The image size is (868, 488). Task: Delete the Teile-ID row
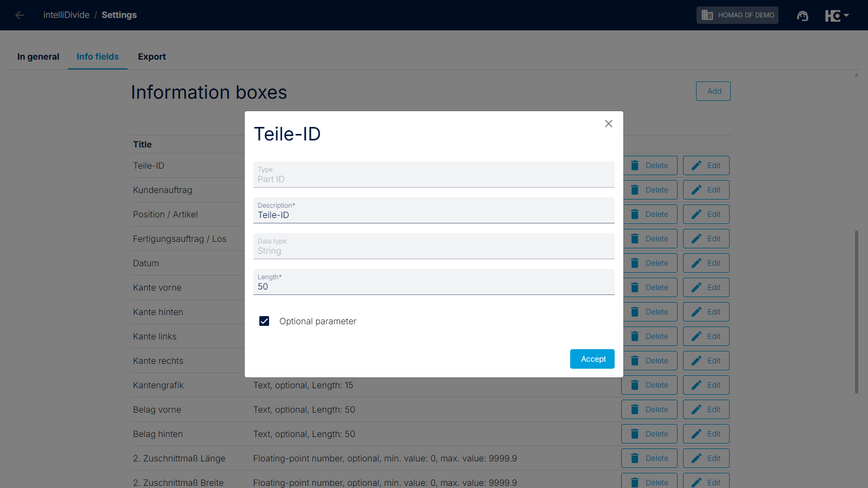point(650,165)
